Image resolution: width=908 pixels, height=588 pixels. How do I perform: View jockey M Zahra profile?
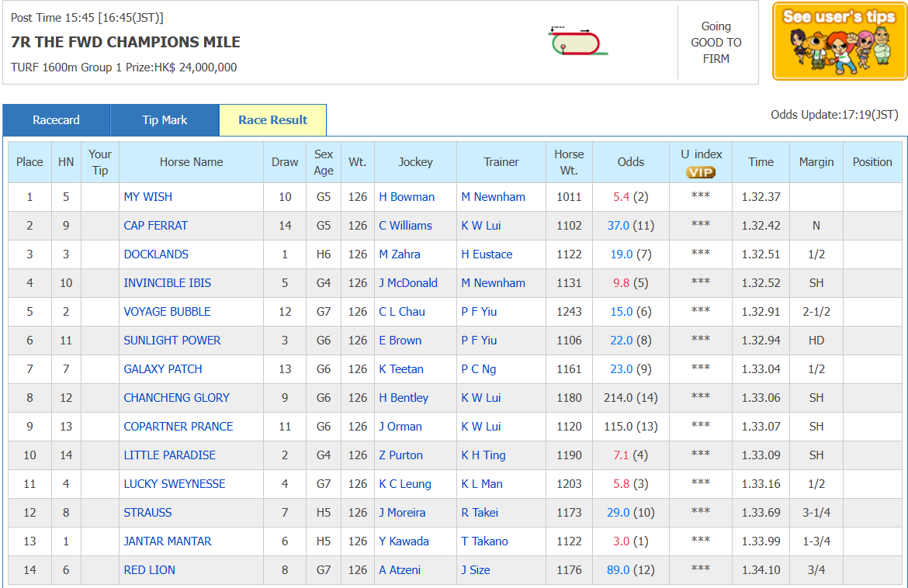coord(400,254)
